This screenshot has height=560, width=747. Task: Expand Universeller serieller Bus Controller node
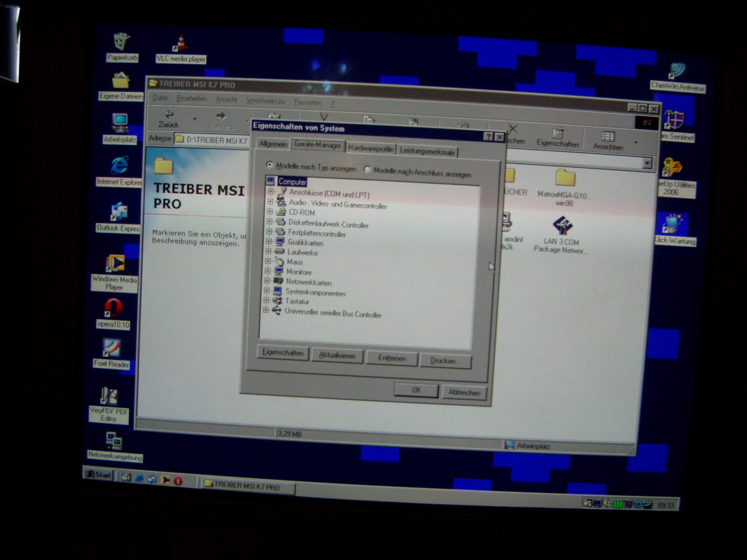(x=266, y=310)
